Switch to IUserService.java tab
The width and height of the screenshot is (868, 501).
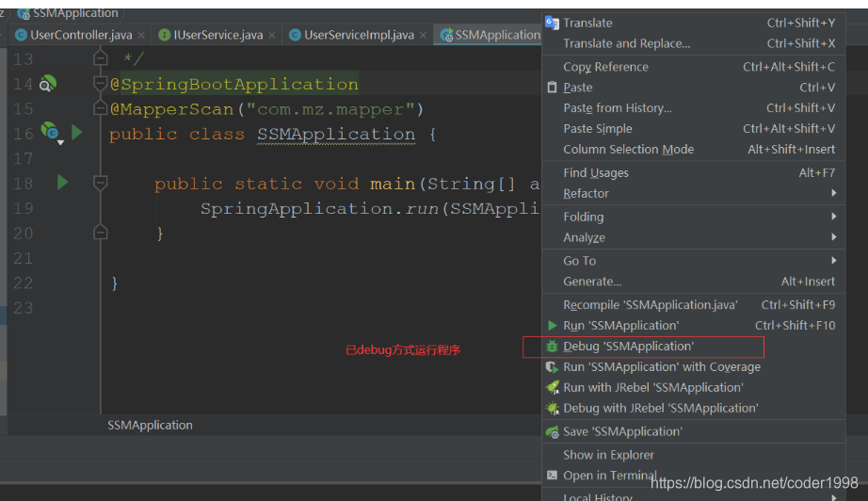pyautogui.click(x=217, y=35)
